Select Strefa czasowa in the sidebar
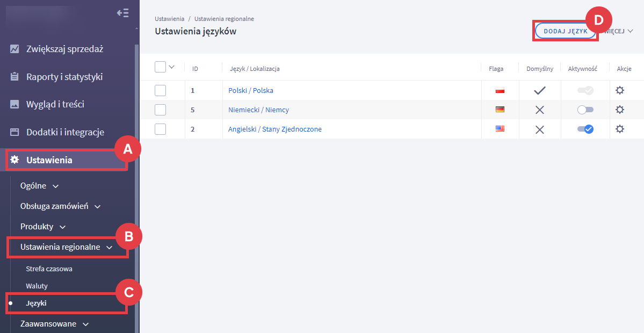This screenshot has width=644, height=333. point(49,269)
